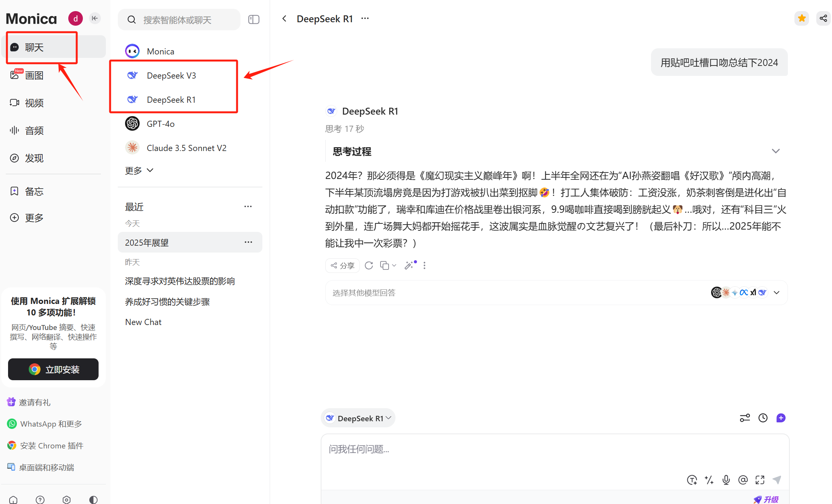832x504 pixels.
Task: Select the microphone voice input icon
Action: 726,479
